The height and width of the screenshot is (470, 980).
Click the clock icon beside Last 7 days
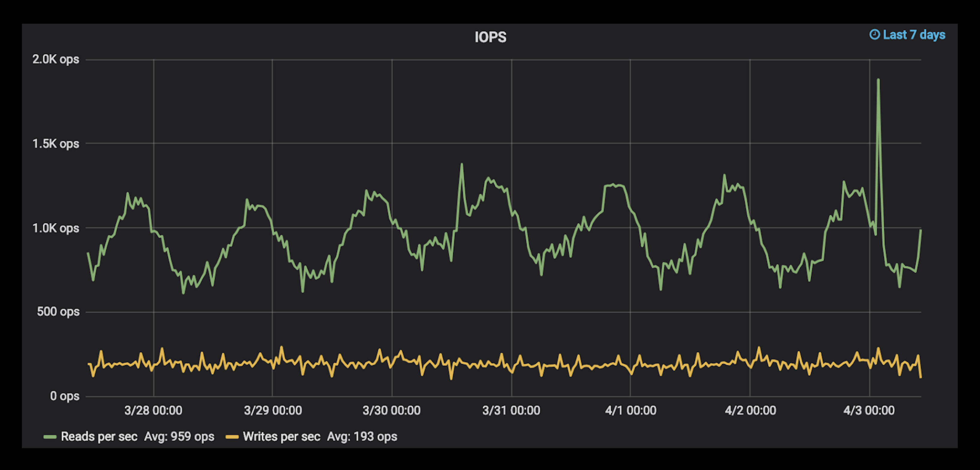pos(875,35)
